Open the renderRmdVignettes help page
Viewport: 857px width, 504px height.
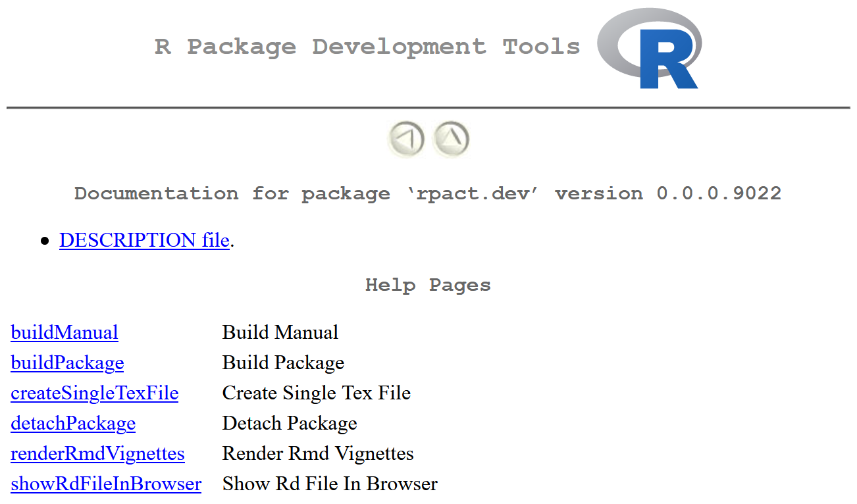(97, 453)
